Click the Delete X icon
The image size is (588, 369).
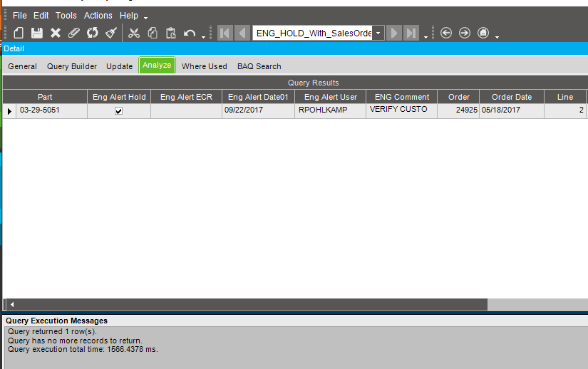click(56, 33)
